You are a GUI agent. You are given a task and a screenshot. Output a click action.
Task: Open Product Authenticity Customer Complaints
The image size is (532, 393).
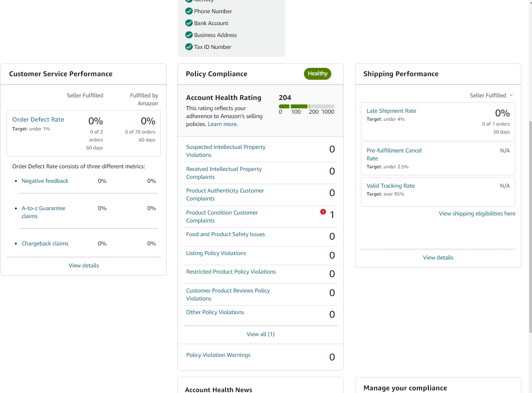click(x=225, y=194)
